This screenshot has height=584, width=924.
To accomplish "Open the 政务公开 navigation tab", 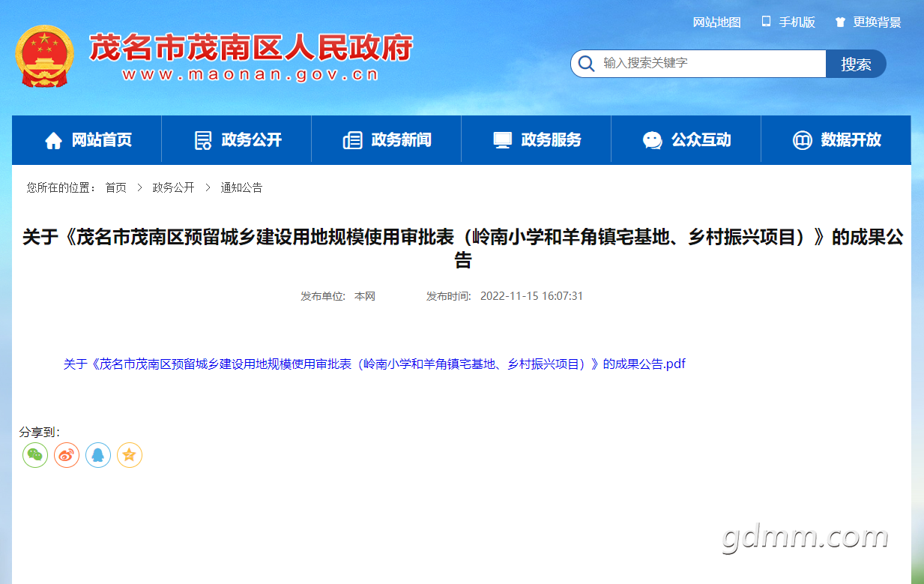I will pyautogui.click(x=237, y=140).
